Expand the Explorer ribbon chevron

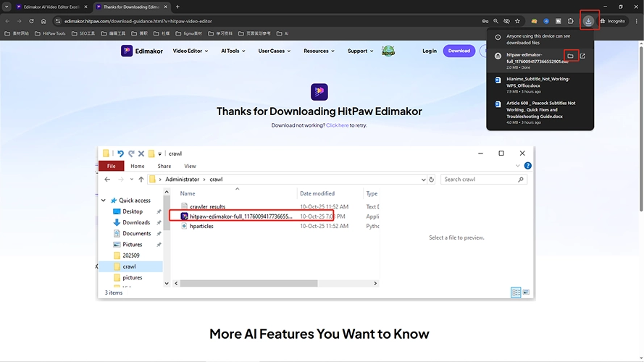[517, 166]
